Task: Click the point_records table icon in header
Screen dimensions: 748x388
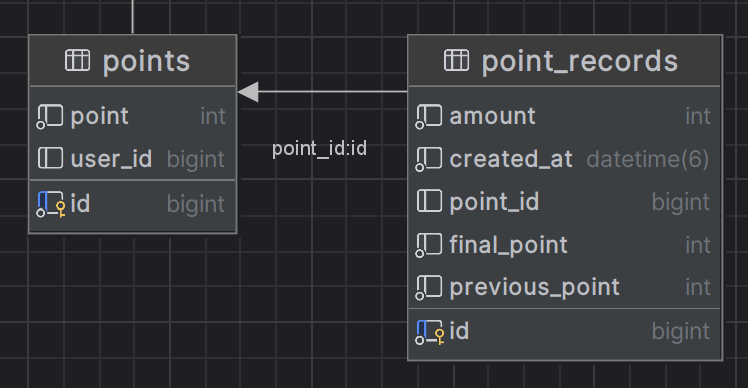Action: pos(457,61)
